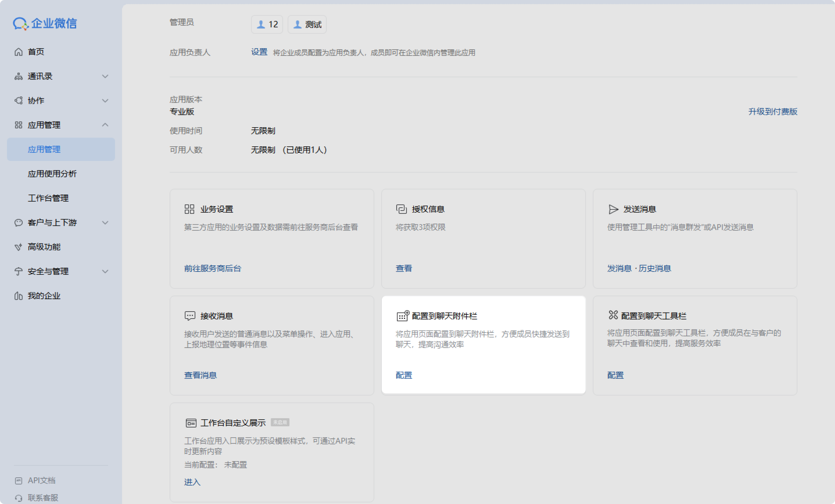The image size is (835, 504).
Task: Click the 协作 sidebar icon
Action: point(18,101)
